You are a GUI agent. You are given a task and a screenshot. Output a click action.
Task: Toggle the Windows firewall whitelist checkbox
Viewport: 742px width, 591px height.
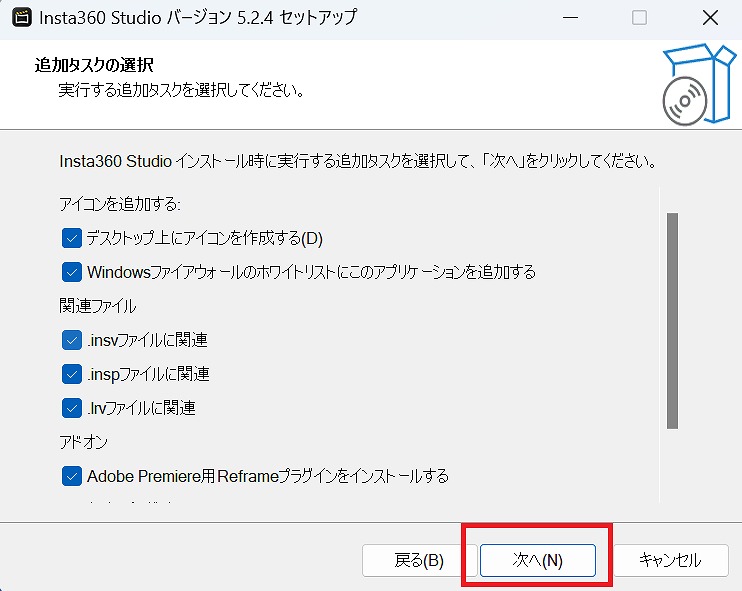point(71,273)
